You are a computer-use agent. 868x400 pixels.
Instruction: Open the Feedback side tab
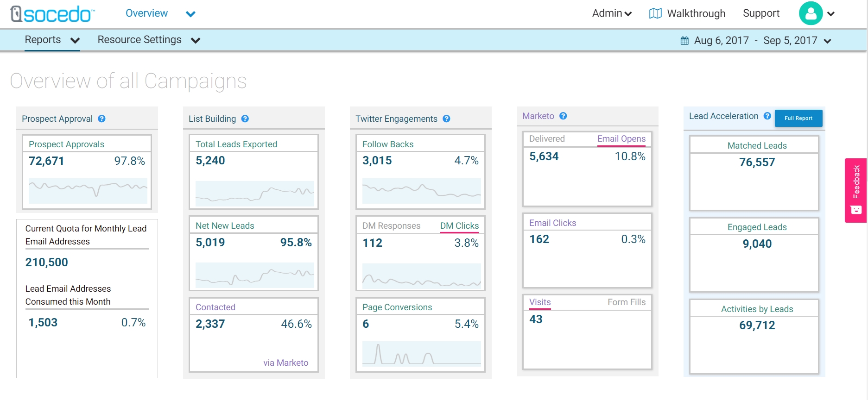point(856,190)
